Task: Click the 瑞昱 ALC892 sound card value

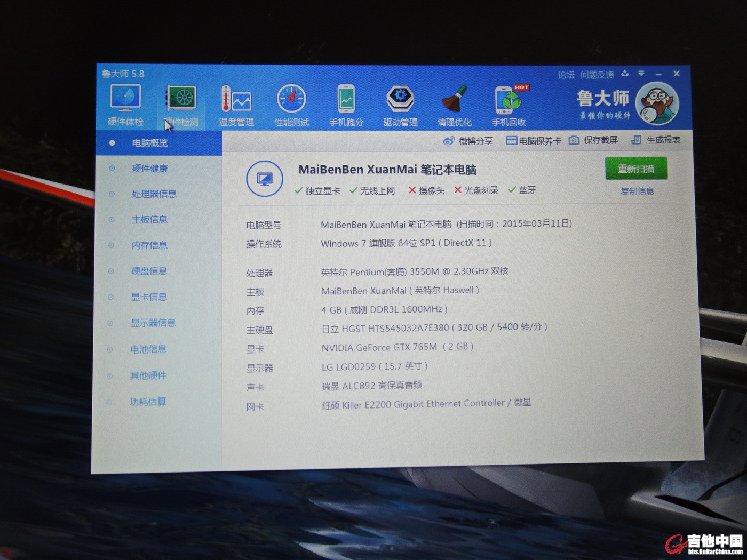Action: tap(371, 385)
